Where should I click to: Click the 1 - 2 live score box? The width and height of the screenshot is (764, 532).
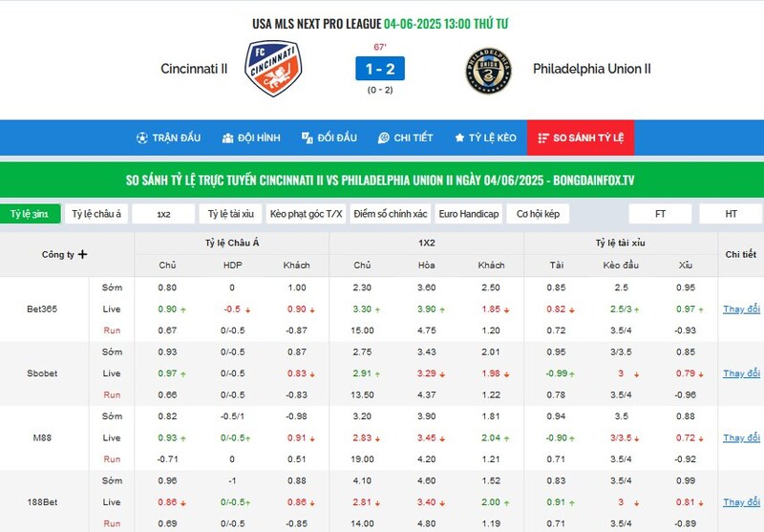tap(380, 69)
